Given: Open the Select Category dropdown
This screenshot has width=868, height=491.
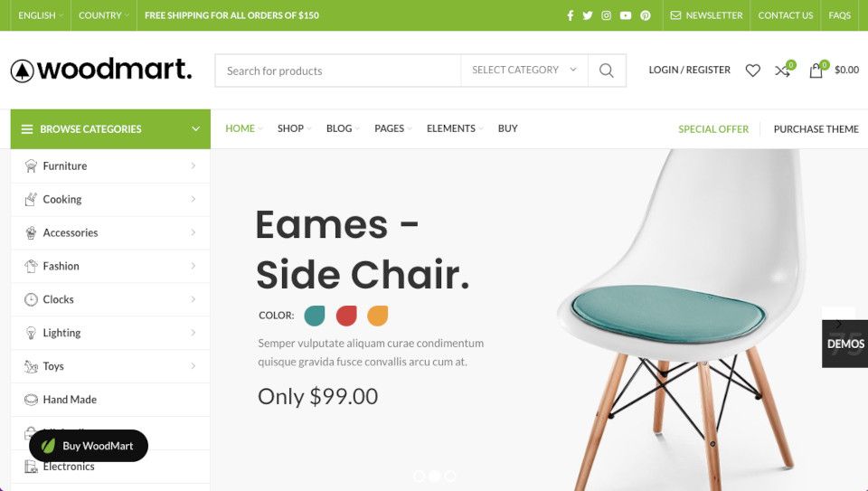Looking at the screenshot, I should [x=524, y=70].
